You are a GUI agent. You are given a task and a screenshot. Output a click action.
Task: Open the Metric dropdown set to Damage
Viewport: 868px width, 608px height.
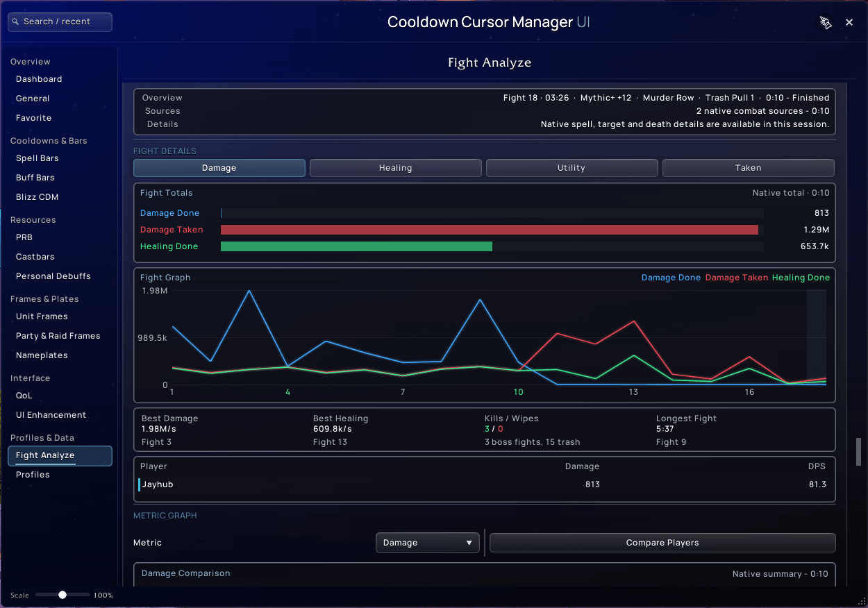tap(427, 543)
